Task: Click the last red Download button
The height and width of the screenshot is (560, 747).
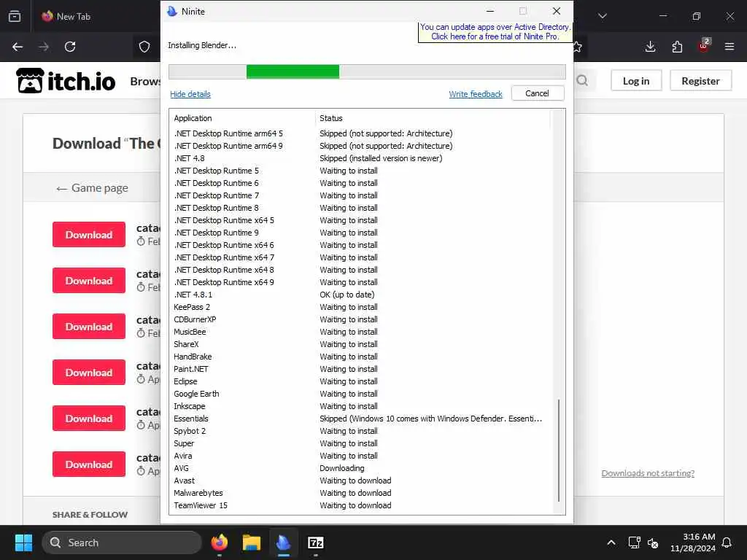Action: click(x=89, y=464)
